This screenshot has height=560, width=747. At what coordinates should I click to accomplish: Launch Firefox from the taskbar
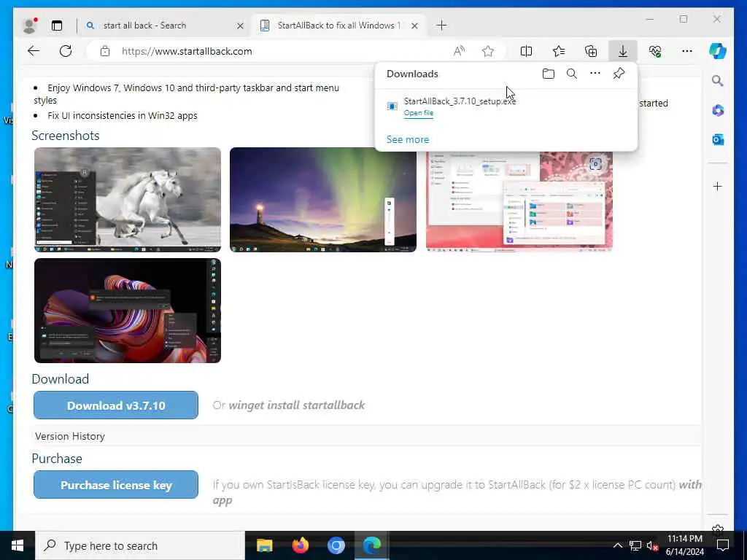click(300, 545)
